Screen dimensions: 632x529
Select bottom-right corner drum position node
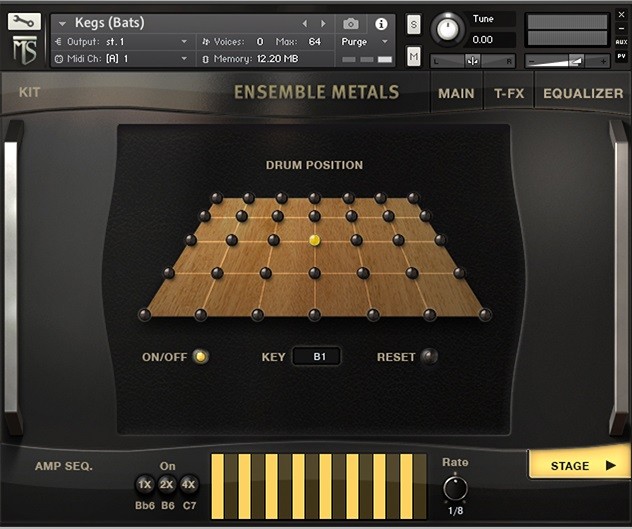[x=485, y=314]
